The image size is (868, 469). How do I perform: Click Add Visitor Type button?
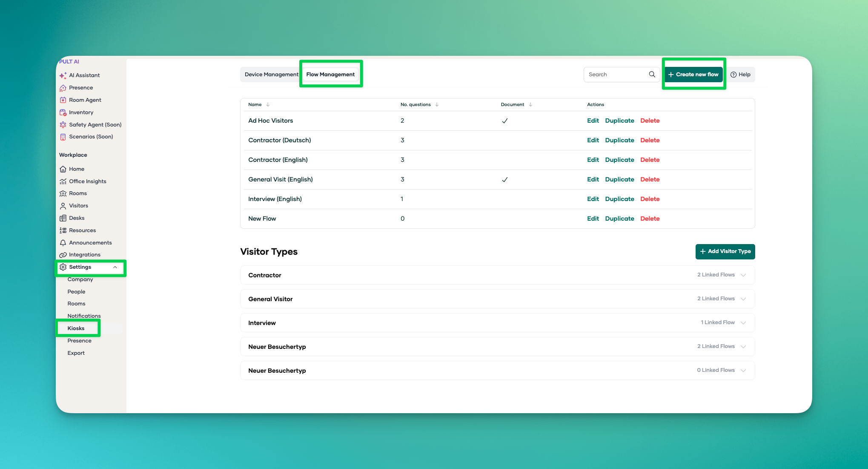click(725, 251)
